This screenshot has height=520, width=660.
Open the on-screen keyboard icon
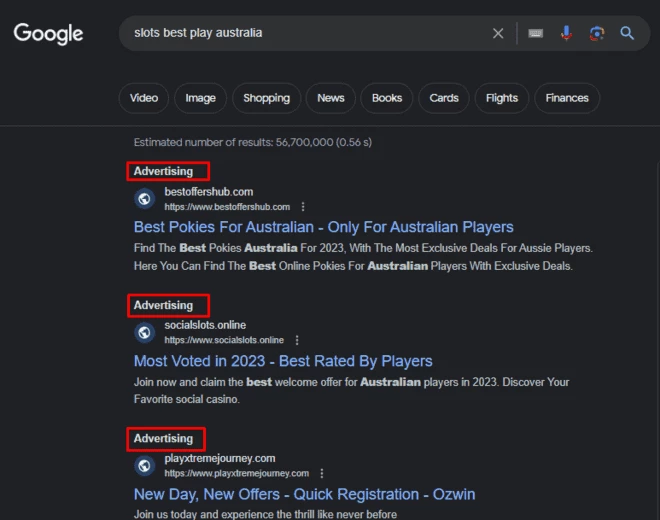[535, 33]
